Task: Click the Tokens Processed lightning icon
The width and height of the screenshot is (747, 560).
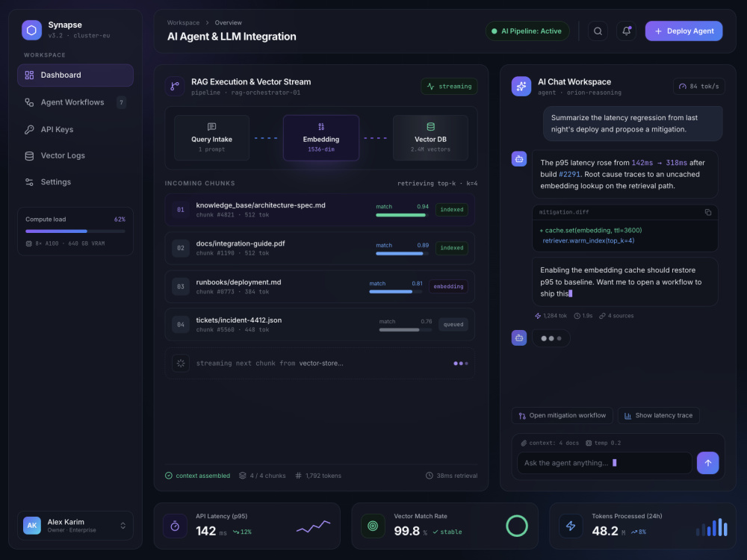Action: (x=571, y=526)
